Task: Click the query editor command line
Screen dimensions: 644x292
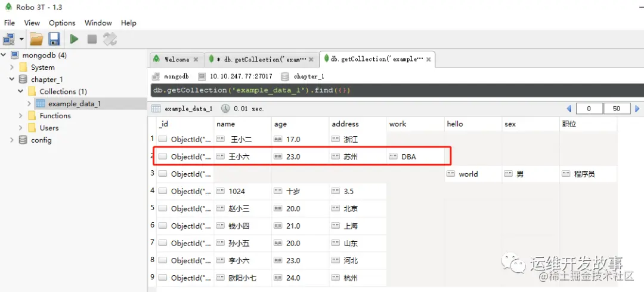Action: click(x=397, y=90)
